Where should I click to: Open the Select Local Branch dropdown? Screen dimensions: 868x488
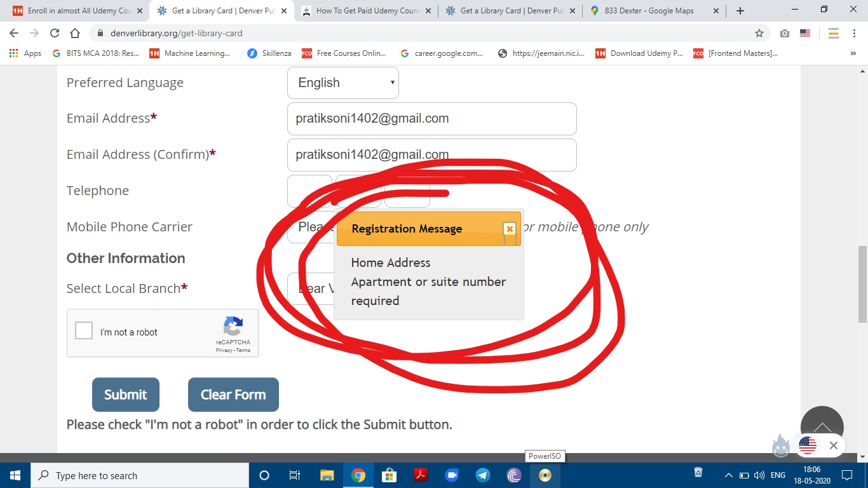click(310, 289)
